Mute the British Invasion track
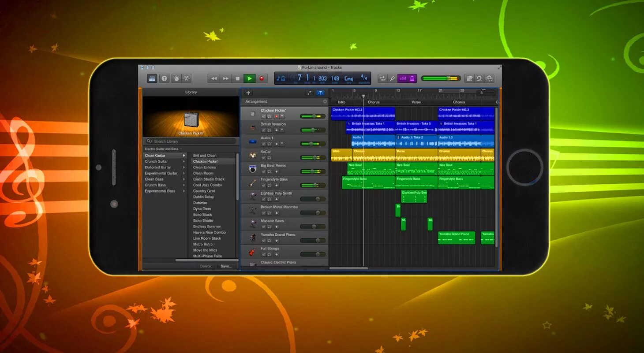The image size is (644, 353). click(x=263, y=130)
